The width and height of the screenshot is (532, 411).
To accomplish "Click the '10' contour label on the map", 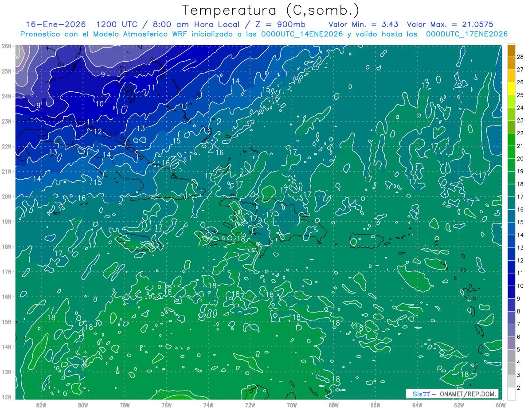I will tap(100, 104).
